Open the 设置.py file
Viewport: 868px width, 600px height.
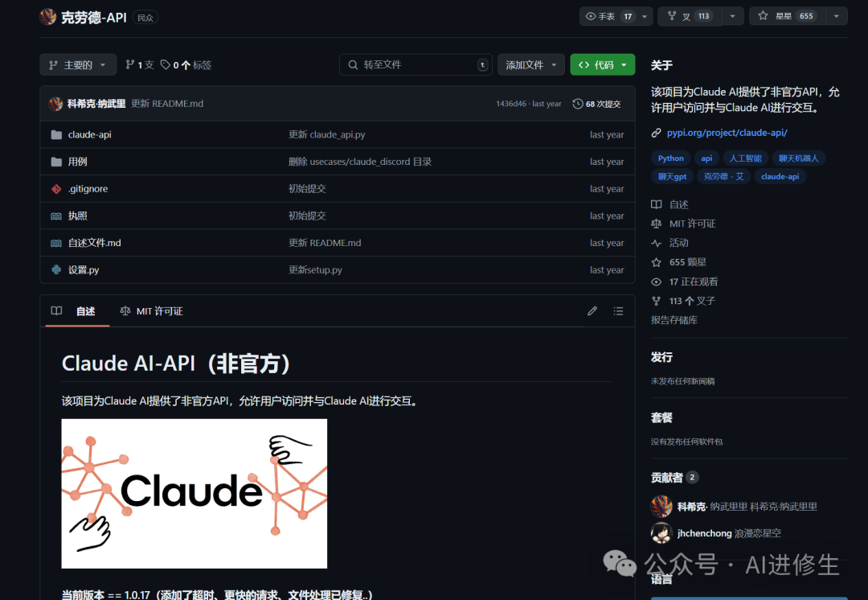click(x=84, y=269)
